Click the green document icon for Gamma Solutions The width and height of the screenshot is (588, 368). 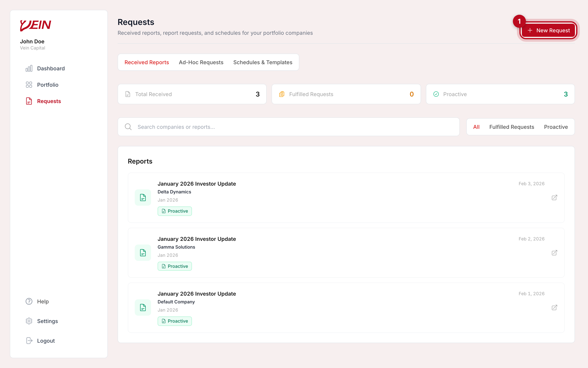pos(143,253)
